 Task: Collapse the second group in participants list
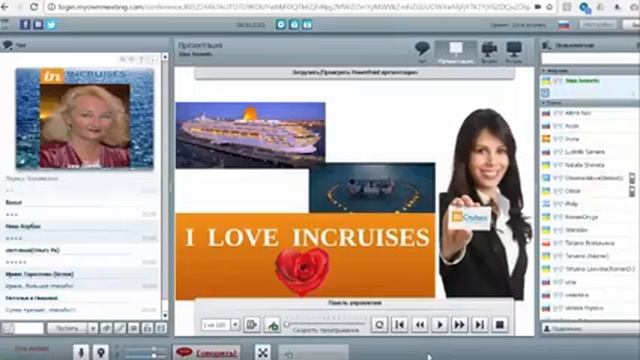click(x=544, y=103)
